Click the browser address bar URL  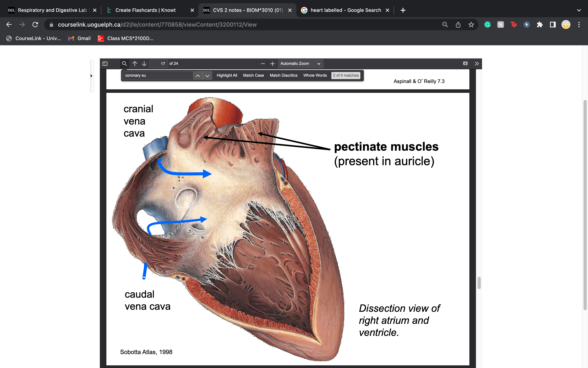coord(157,25)
